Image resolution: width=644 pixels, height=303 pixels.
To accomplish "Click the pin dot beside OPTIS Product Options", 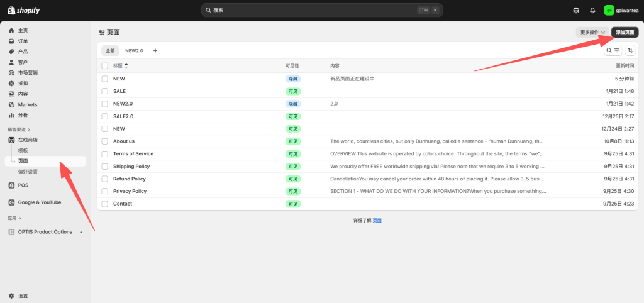I will pos(81,232).
